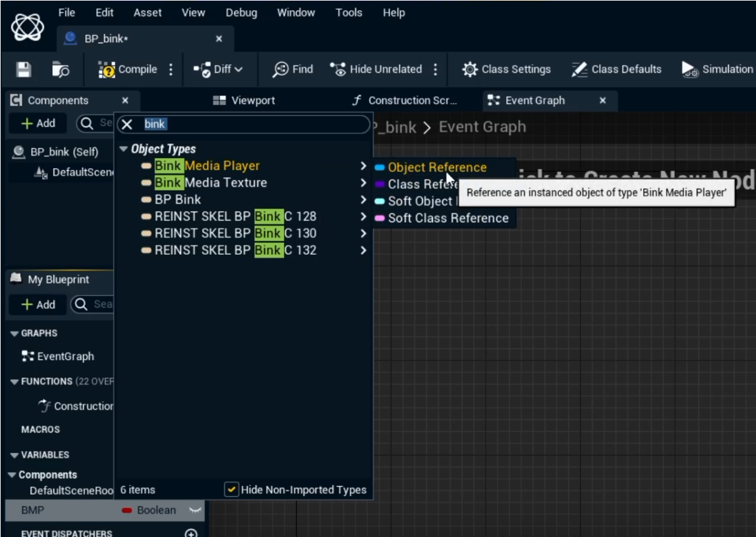Open the Asset menu
The image size is (756, 537).
pos(147,13)
